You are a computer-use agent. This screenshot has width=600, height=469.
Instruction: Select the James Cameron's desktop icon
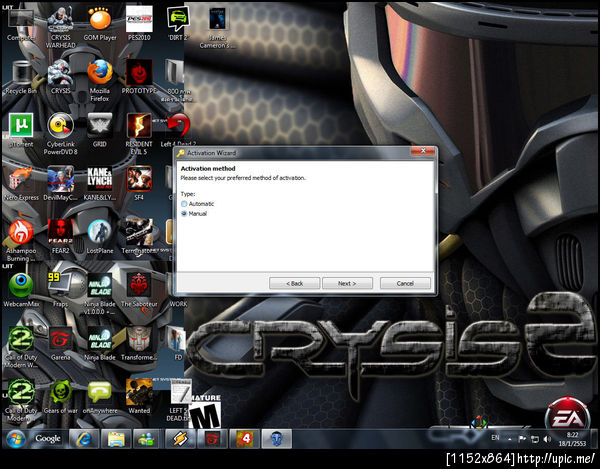click(x=217, y=28)
